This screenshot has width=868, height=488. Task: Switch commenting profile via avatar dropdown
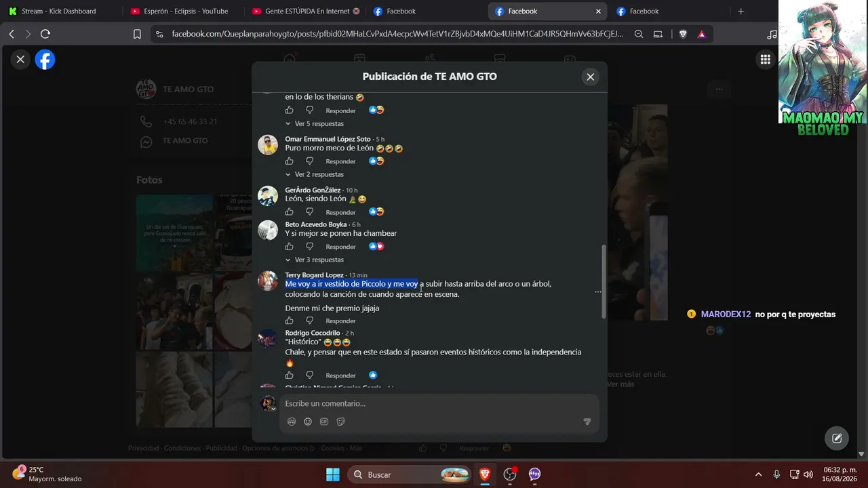click(269, 403)
